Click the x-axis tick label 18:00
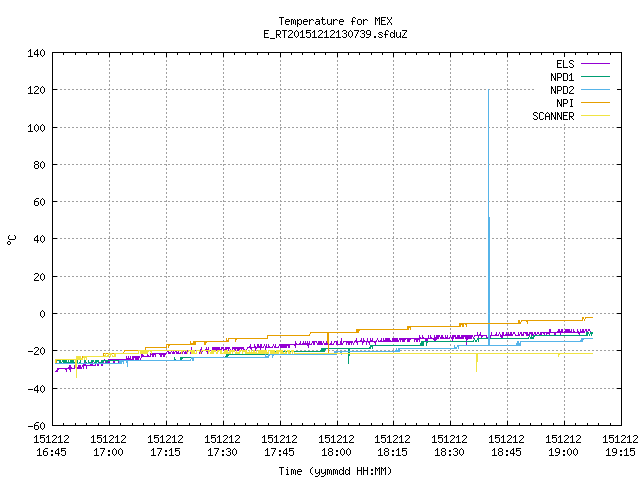 pyautogui.click(x=336, y=452)
